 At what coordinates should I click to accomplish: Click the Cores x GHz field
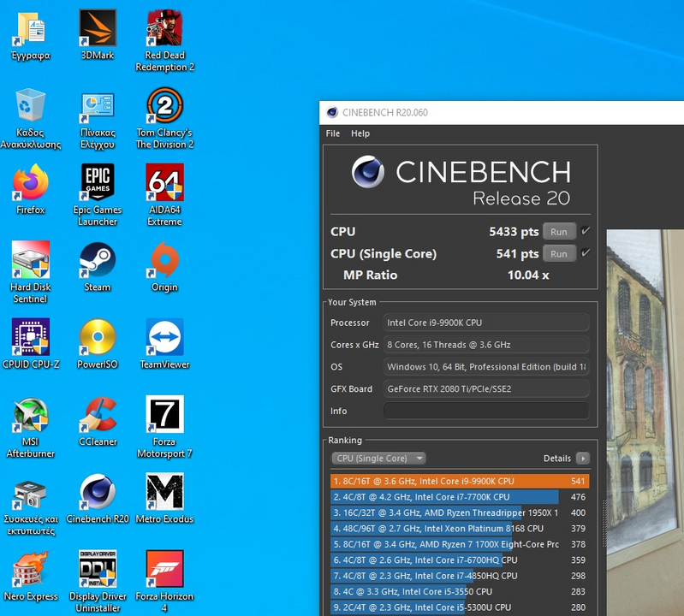[x=486, y=345]
